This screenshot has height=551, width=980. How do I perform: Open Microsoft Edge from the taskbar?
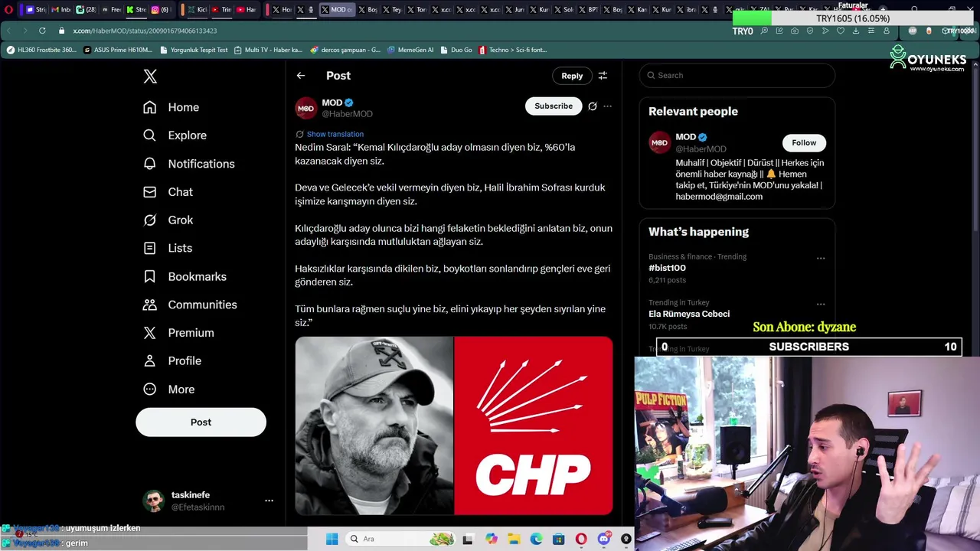click(536, 540)
